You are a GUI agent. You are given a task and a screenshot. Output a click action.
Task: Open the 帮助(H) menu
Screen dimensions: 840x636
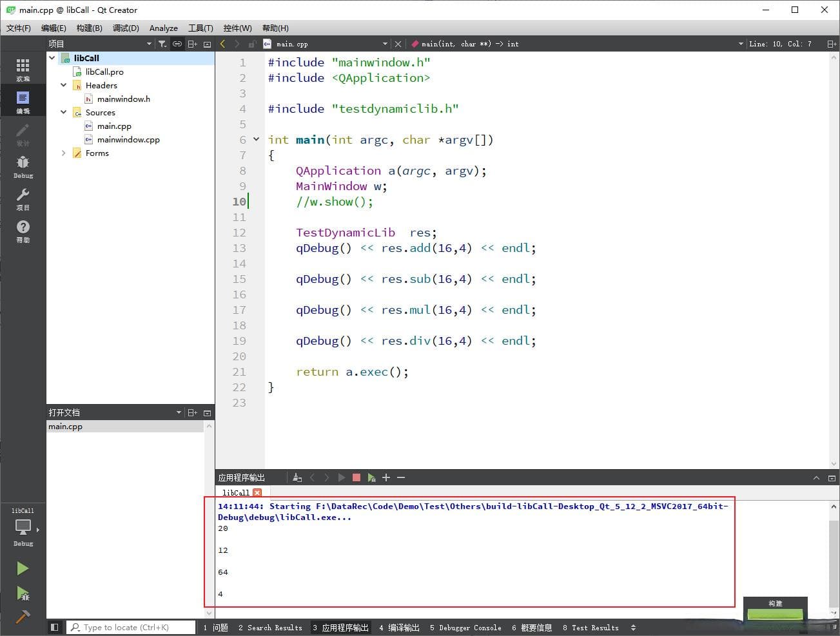[x=275, y=28]
